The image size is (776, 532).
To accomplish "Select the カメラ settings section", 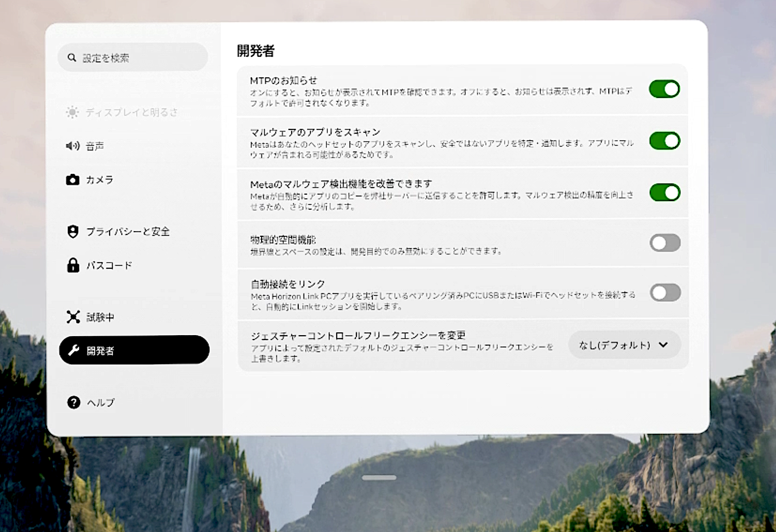I will tap(133, 179).
